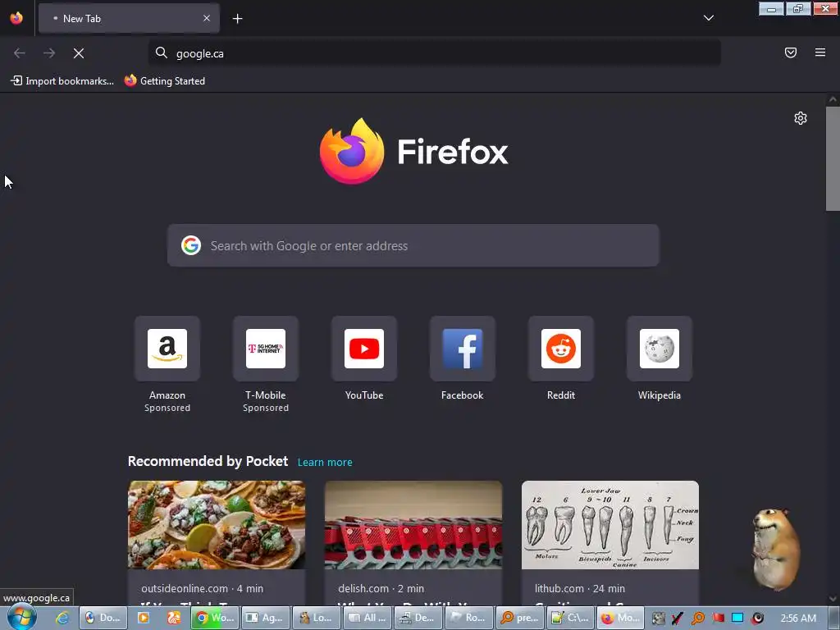Viewport: 840px width, 630px height.
Task: Switch to De... taskbar window
Action: click(418, 618)
